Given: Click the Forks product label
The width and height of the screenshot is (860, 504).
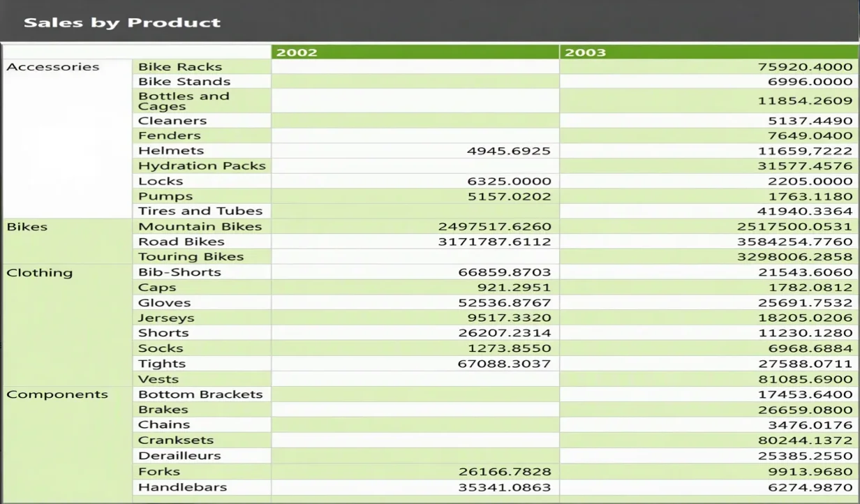Looking at the screenshot, I should point(159,472).
